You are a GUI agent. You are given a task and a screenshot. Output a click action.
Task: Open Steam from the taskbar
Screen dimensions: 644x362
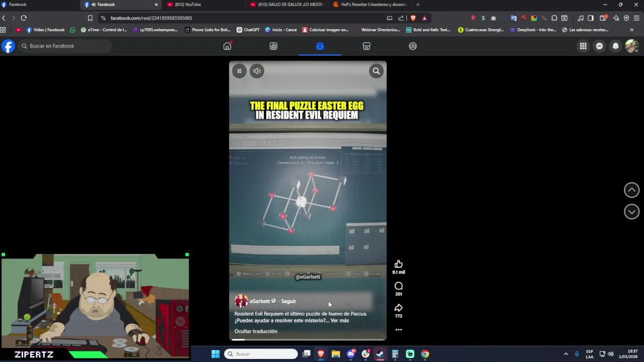380,354
